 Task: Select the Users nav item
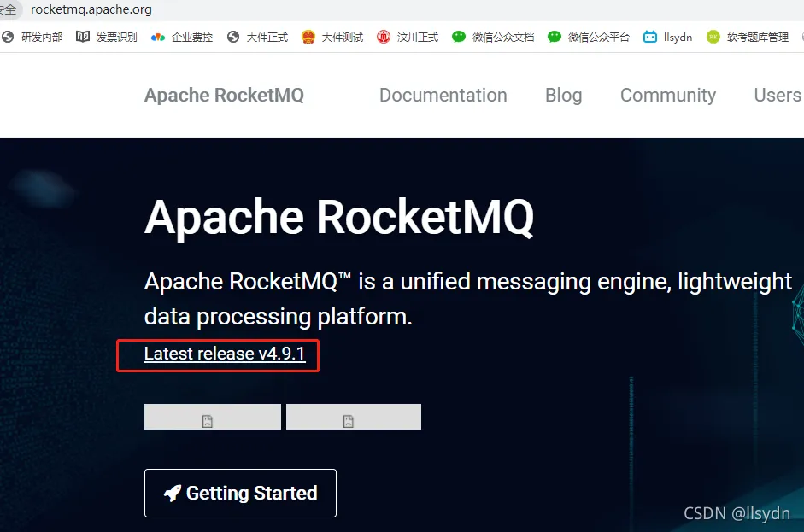click(778, 96)
